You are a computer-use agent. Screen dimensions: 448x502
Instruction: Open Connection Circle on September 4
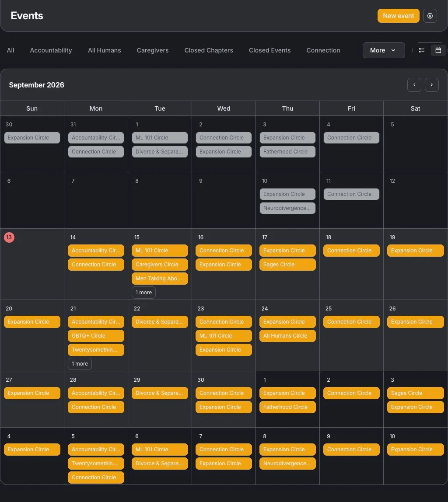351,138
